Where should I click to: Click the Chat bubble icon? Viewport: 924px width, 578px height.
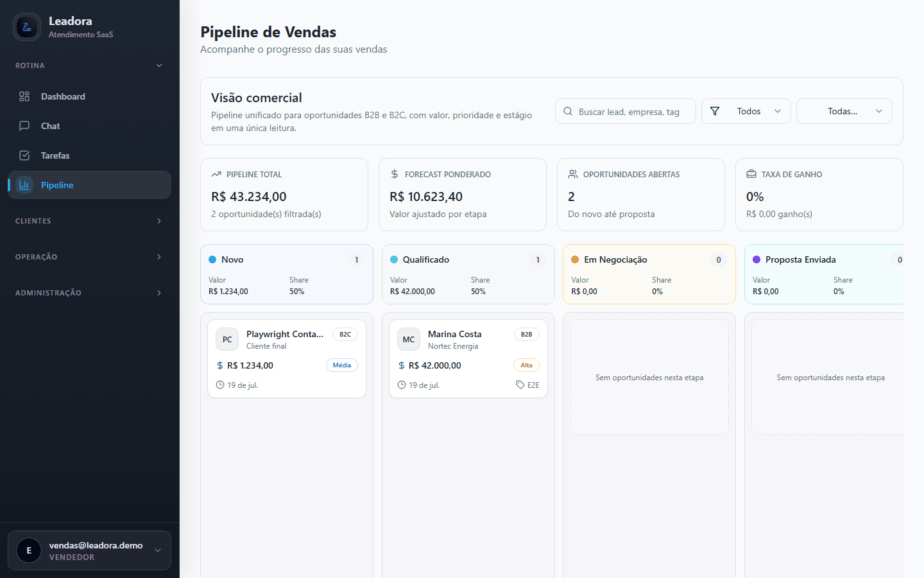(x=24, y=126)
